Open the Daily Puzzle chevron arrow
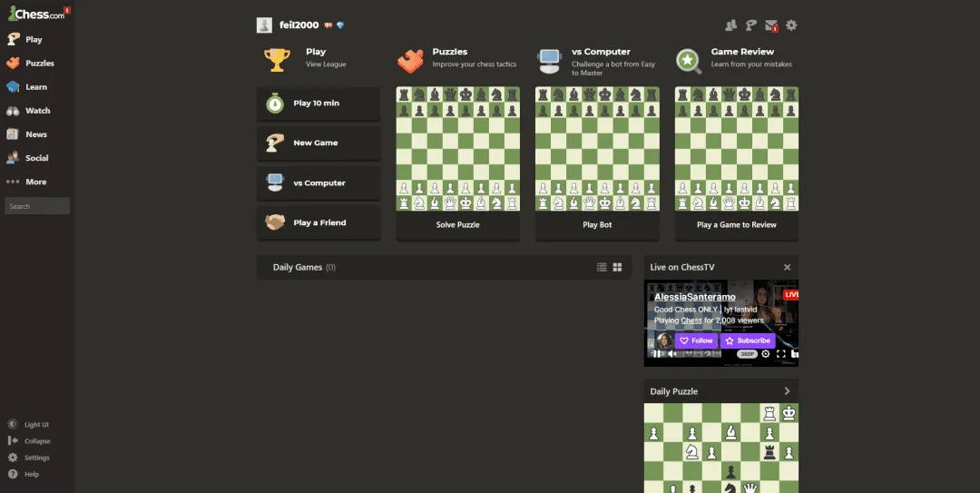Viewport: 980px width, 493px height. pyautogui.click(x=787, y=391)
